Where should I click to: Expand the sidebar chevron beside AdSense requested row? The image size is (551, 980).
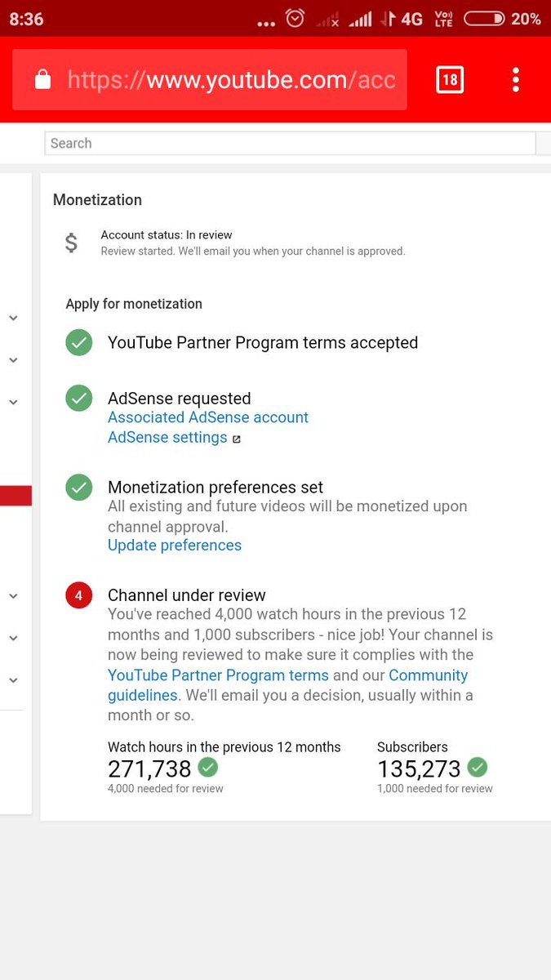click(x=13, y=401)
